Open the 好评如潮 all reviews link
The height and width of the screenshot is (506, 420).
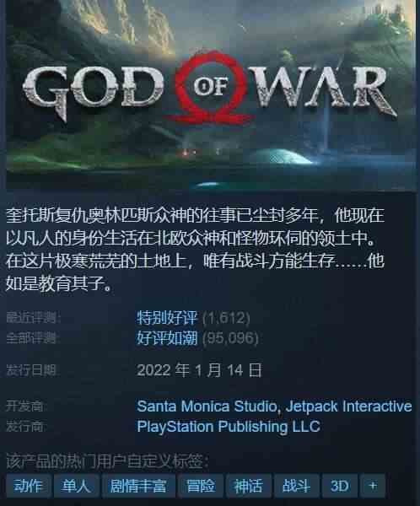(x=167, y=338)
